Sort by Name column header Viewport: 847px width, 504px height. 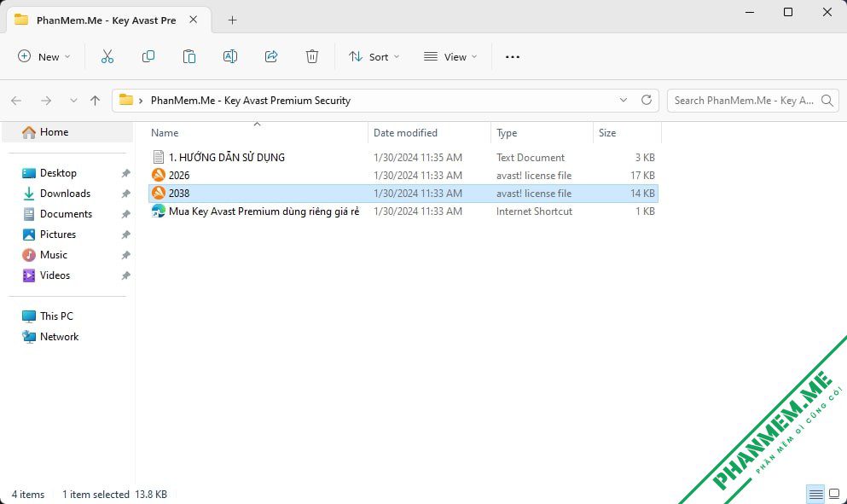[x=165, y=133]
